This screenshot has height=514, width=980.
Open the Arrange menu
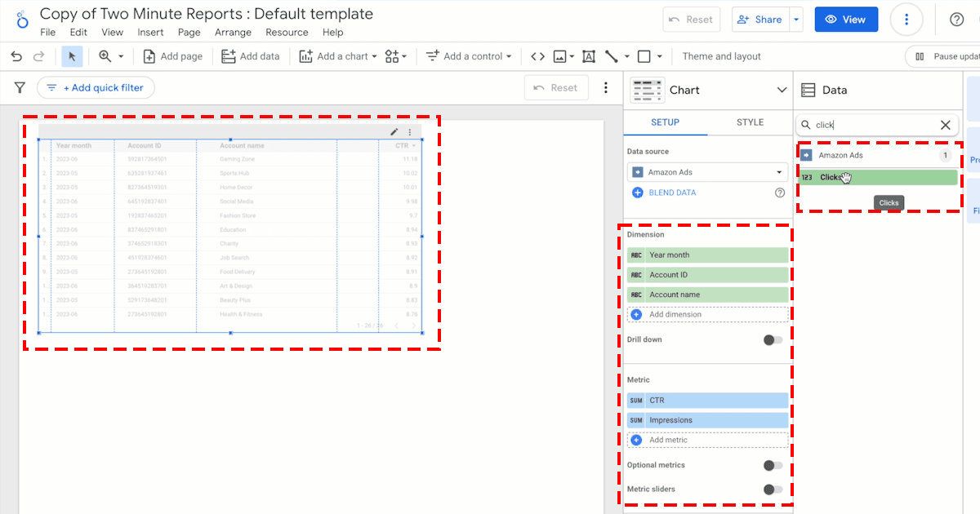tap(233, 33)
